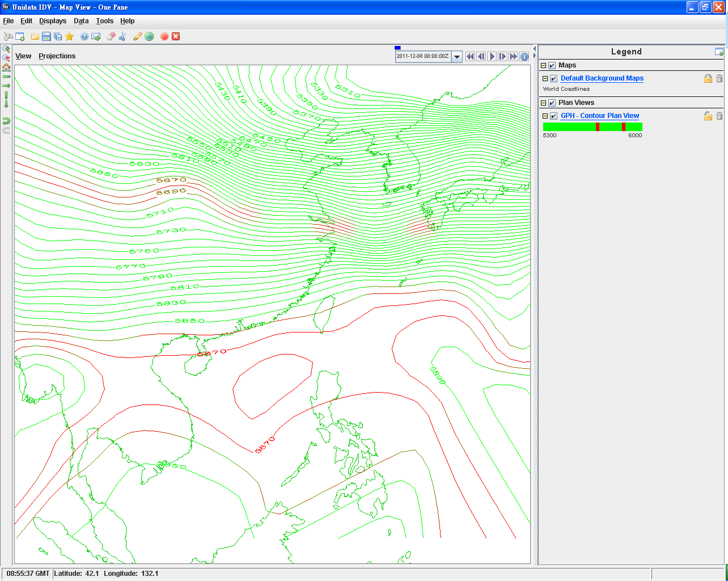728x581 pixels.
Task: Delete GPH Contour Plan View via trash icon
Action: [x=719, y=116]
